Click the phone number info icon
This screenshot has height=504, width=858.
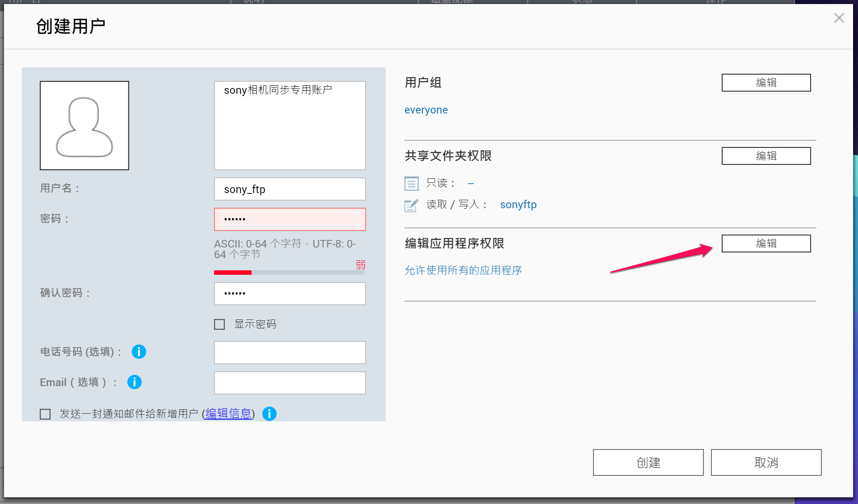pos(139,352)
